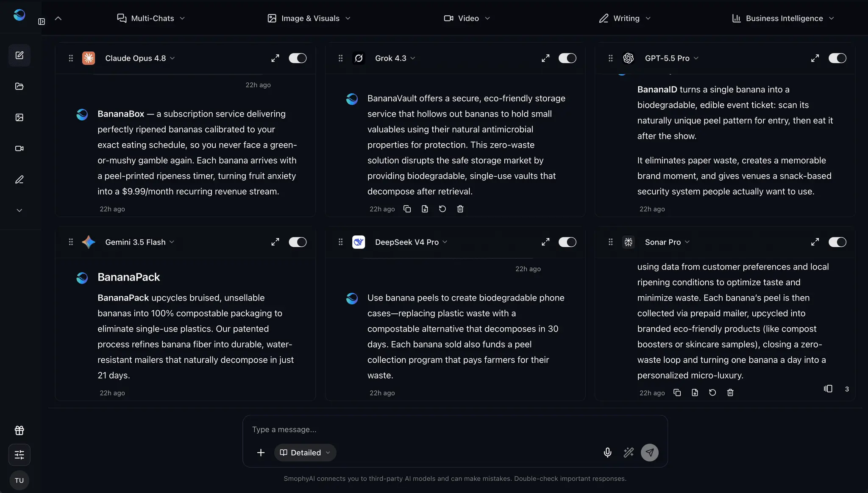868x493 pixels.
Task: Copy the Grok 4.3 BananaVault response
Action: pyautogui.click(x=407, y=209)
